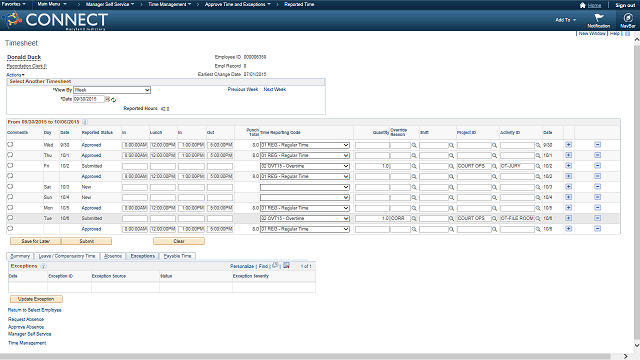Switch to Leave / Compensatory Time tab
This screenshot has width=640, height=360.
[x=67, y=256]
